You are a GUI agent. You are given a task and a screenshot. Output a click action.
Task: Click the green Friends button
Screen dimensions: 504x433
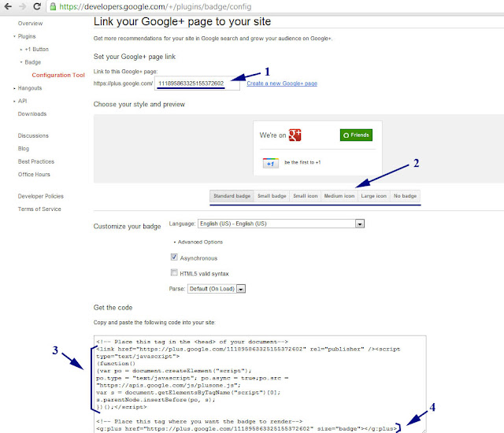(x=356, y=135)
